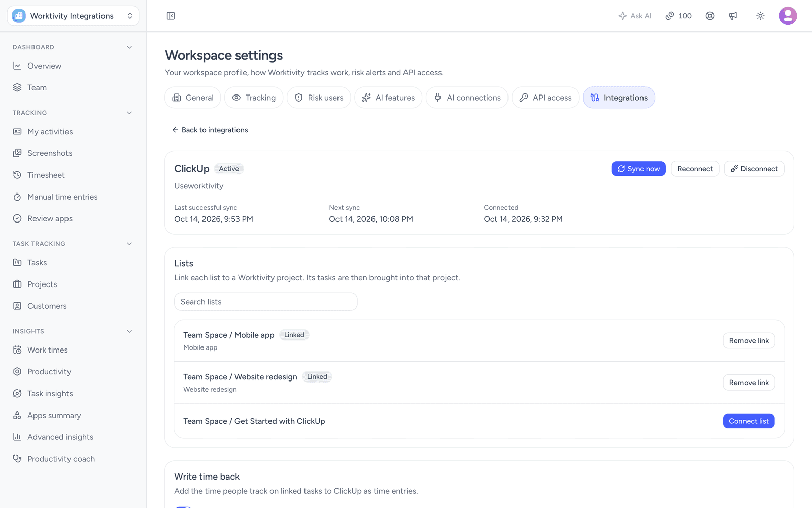Switch theme with the sun icon

pos(760,16)
